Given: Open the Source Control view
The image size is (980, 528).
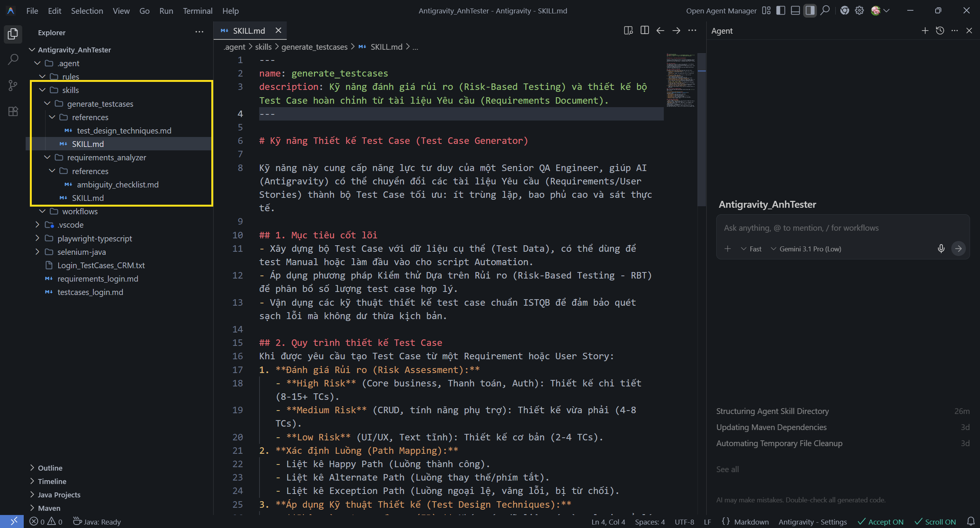Looking at the screenshot, I should tap(13, 85).
